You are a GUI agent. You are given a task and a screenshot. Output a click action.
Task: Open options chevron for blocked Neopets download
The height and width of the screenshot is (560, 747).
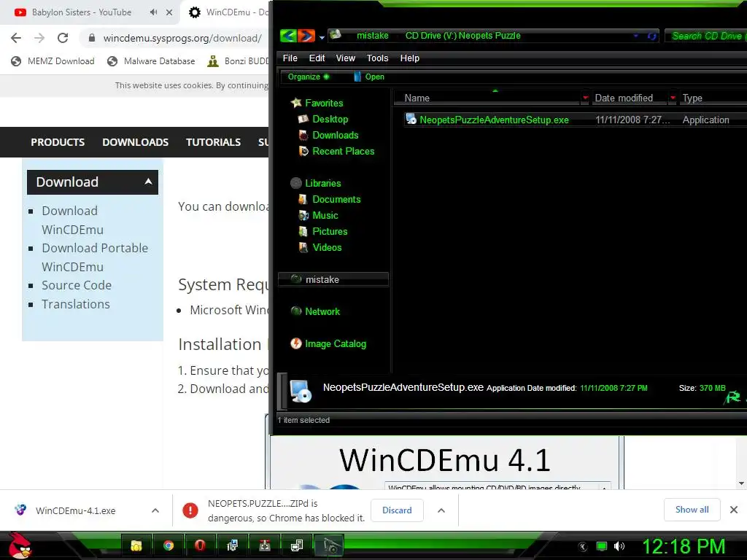pos(441,510)
